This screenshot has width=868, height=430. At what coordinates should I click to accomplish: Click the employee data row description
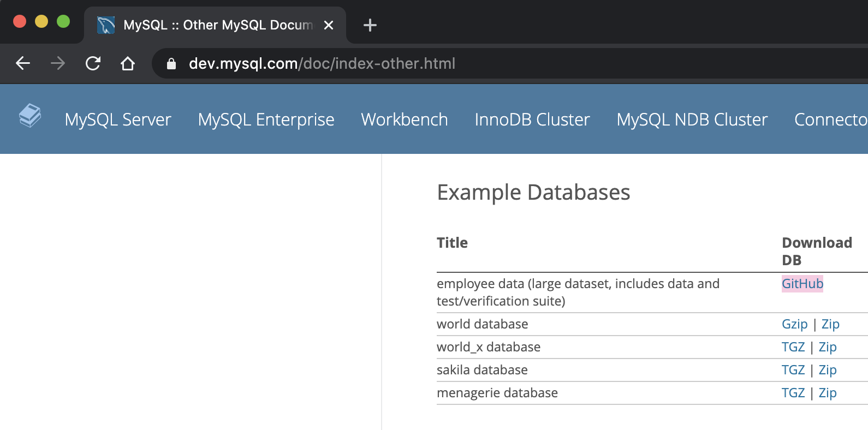(578, 292)
